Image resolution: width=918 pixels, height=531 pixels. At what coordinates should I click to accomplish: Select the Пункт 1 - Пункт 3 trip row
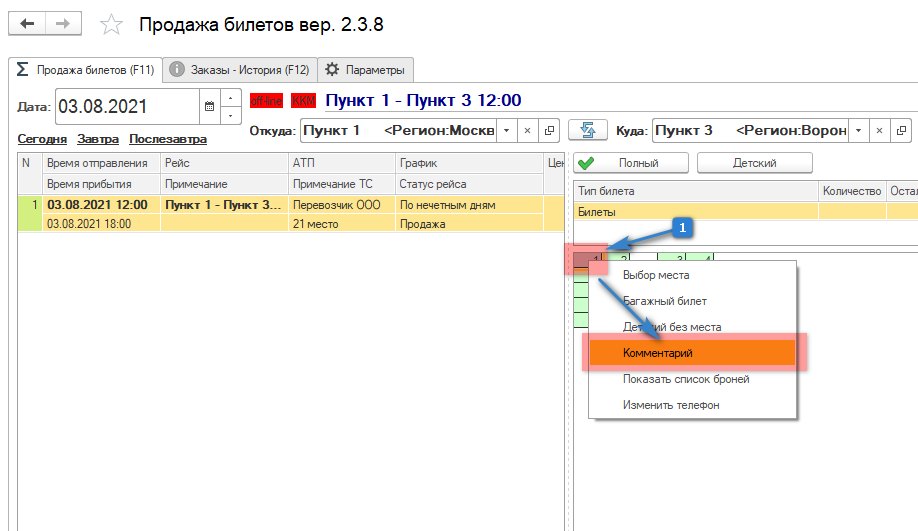223,205
